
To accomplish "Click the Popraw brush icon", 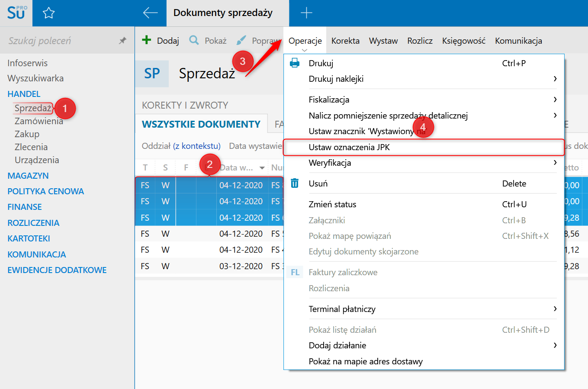I will point(241,40).
